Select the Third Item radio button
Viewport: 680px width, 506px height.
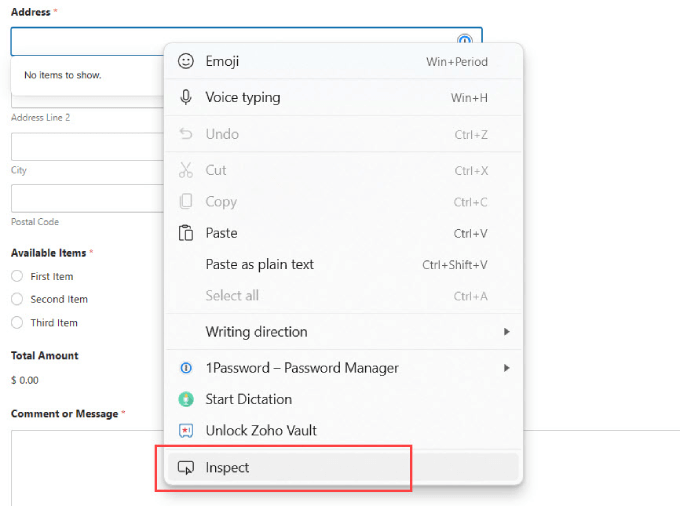point(17,323)
